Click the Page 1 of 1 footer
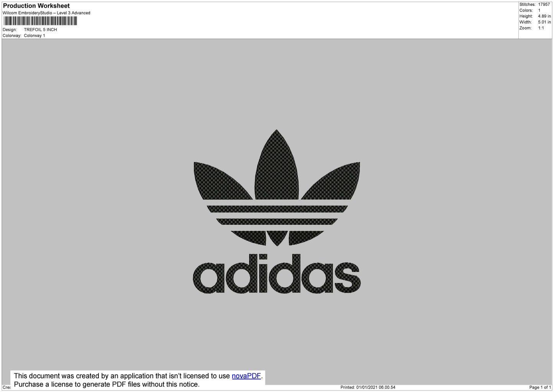554x392 pixels. [540, 387]
